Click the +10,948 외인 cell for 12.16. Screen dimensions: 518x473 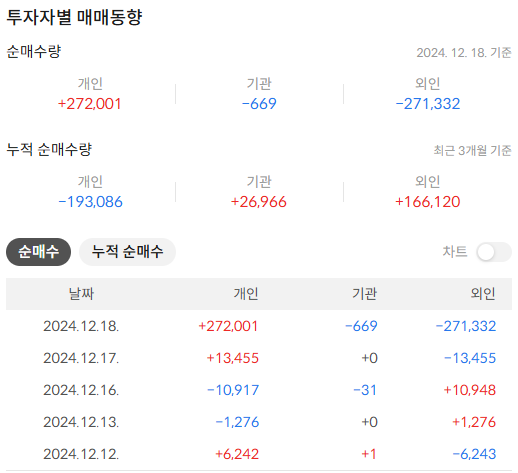470,390
